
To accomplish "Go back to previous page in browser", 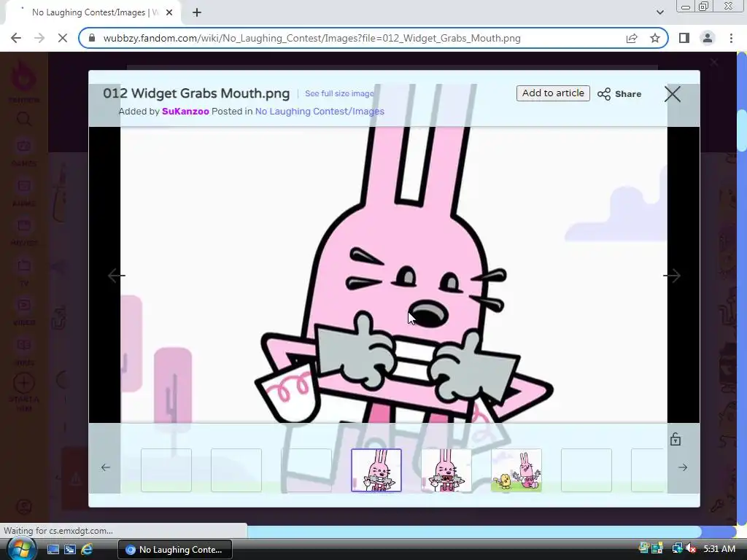I will (x=16, y=38).
